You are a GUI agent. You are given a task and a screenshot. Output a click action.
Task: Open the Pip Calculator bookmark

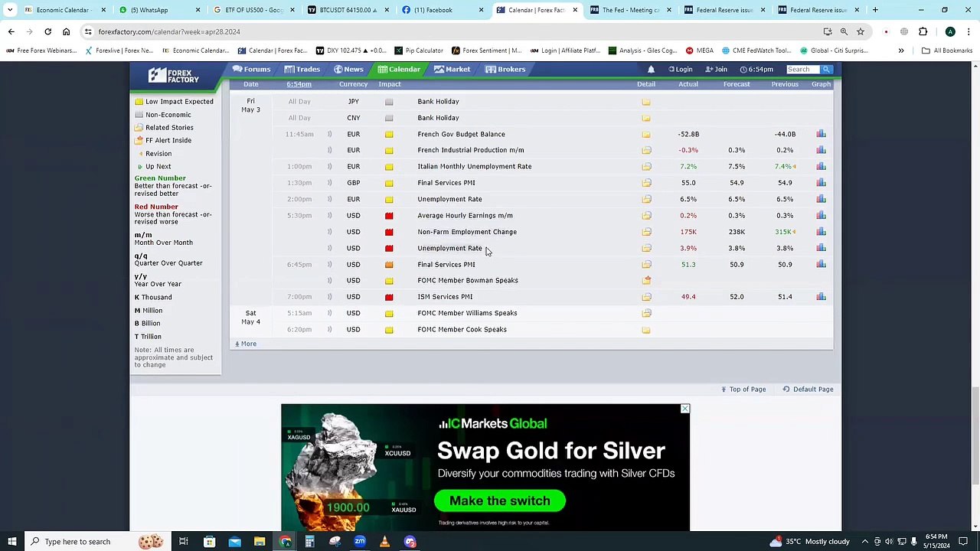[x=419, y=51]
